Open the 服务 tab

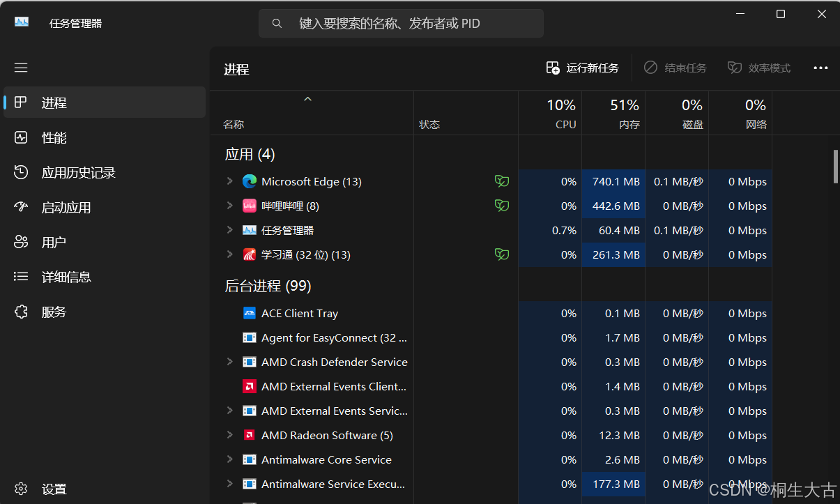pos(105,312)
